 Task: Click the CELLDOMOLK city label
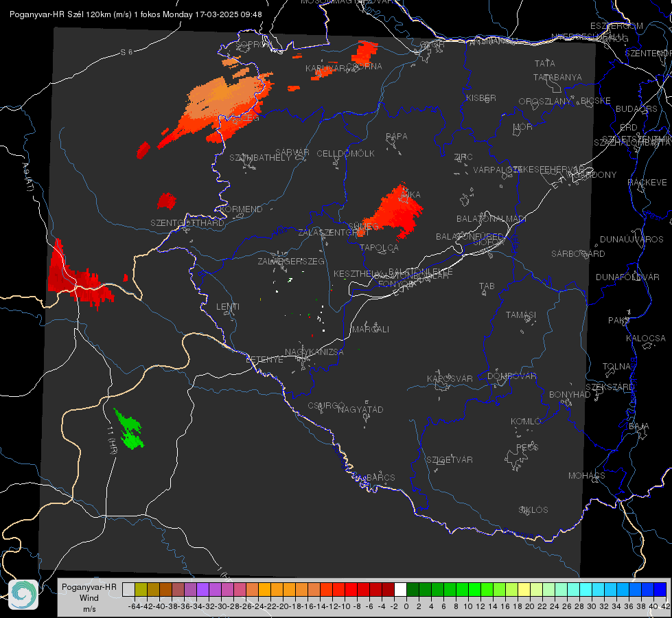point(345,154)
